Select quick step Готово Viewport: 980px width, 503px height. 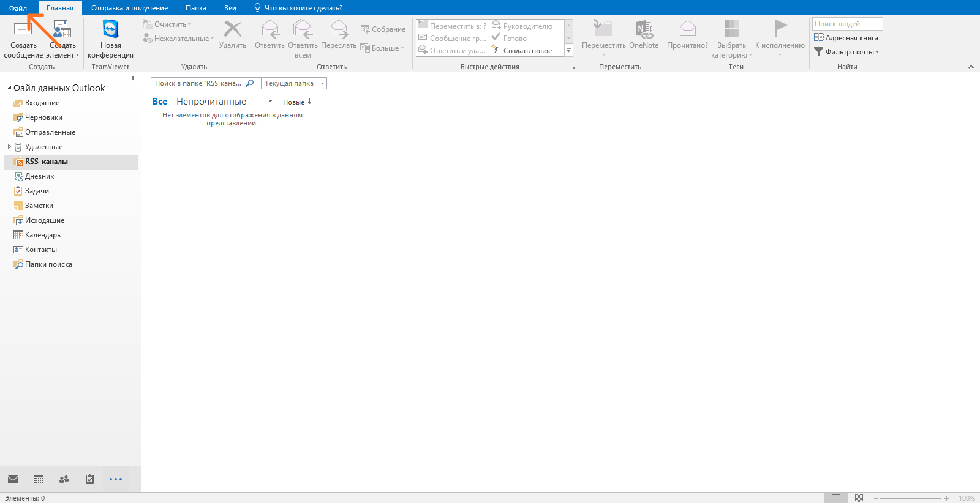[x=510, y=38]
